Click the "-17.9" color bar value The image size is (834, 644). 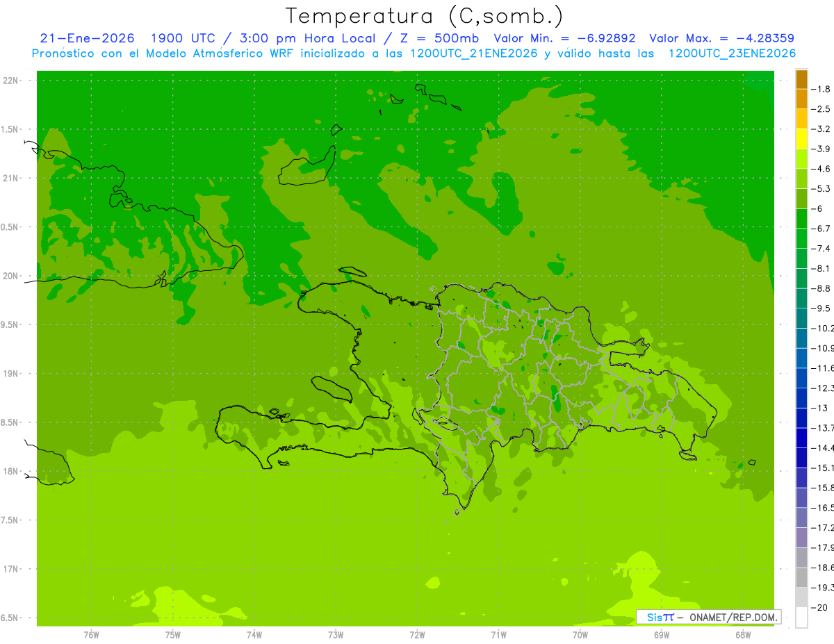[822, 547]
